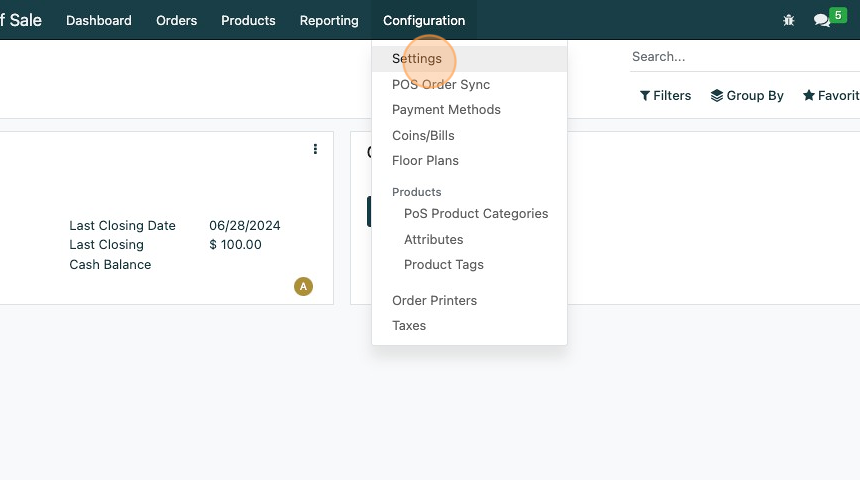The image size is (860, 480).
Task: Open Taxes configuration link
Action: [409, 326]
